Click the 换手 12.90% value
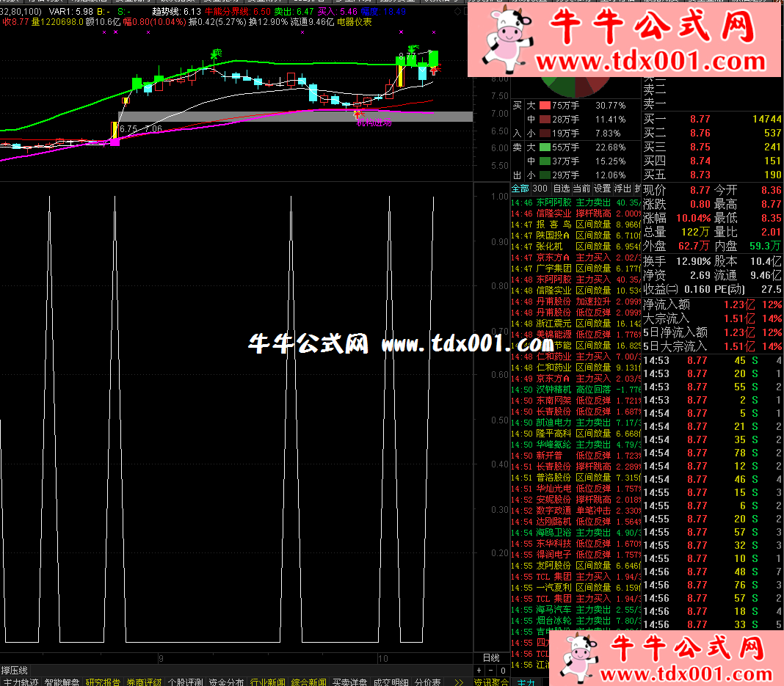This screenshot has width=784, height=686. click(693, 261)
